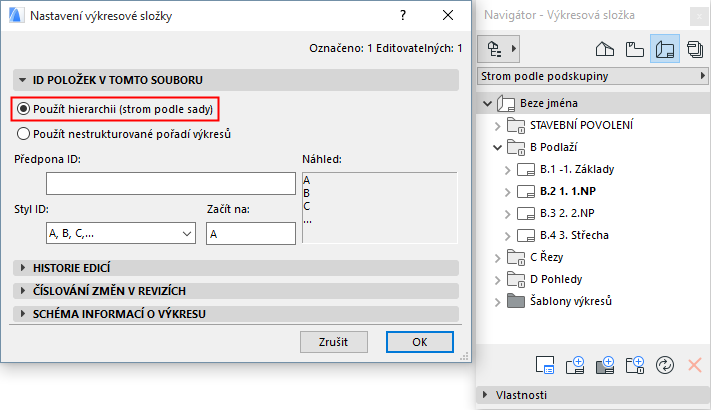Image resolution: width=711 pixels, height=410 pixels.
Task: Click New Layout icon in Navigator
Action: click(575, 365)
